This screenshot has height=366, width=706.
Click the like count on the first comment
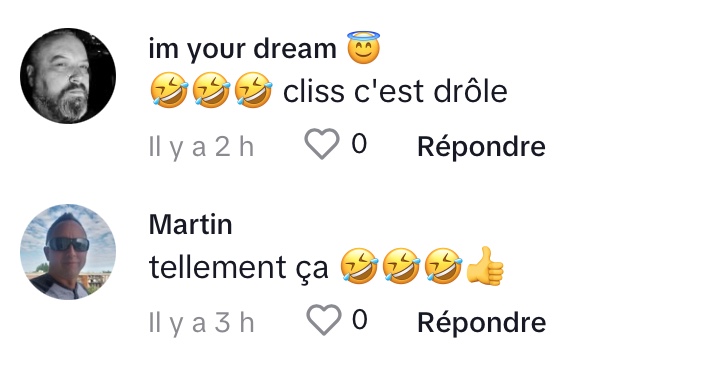coord(359,144)
